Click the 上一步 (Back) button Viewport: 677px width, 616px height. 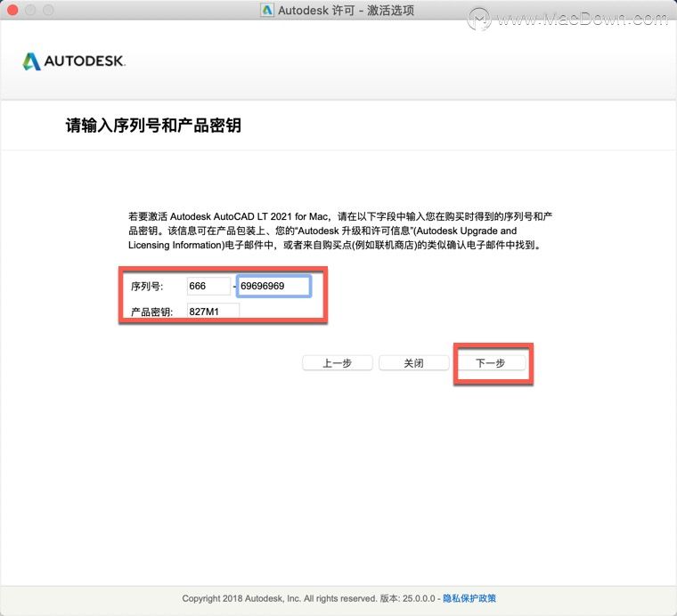click(x=338, y=363)
